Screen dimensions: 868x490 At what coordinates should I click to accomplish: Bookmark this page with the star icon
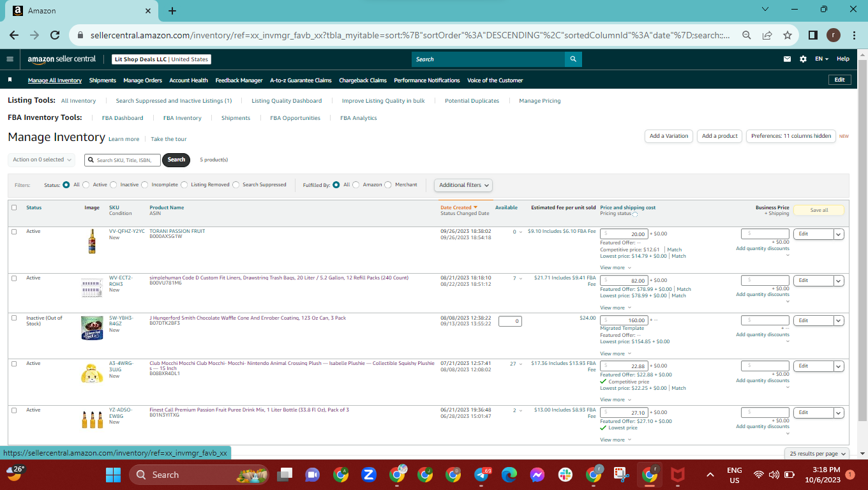click(x=788, y=35)
